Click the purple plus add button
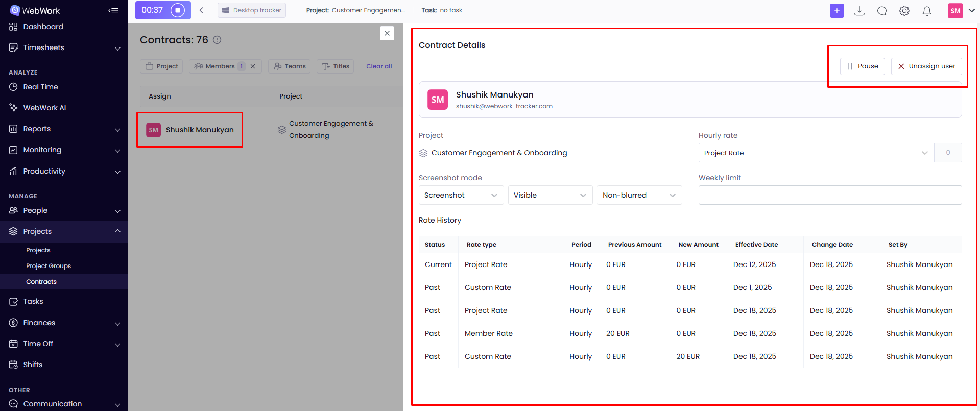The width and height of the screenshot is (980, 411). click(836, 11)
